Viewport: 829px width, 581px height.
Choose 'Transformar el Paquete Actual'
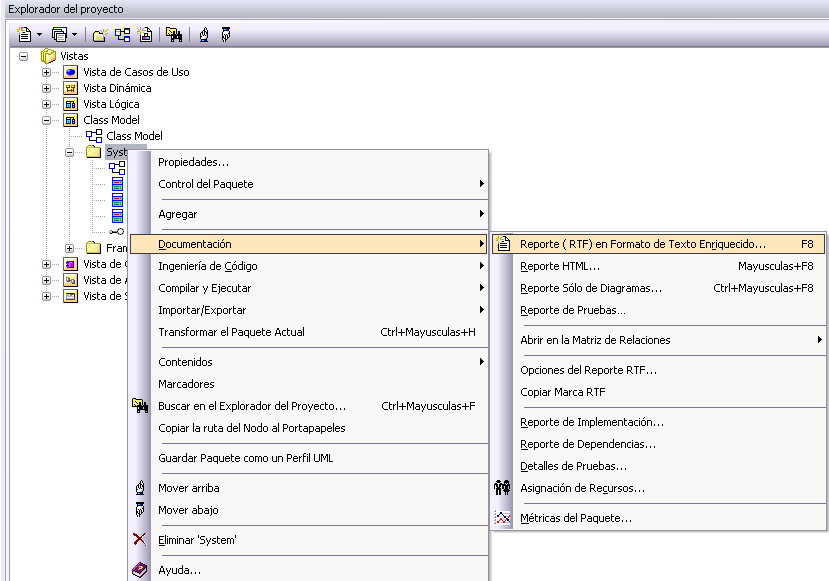pyautogui.click(x=309, y=332)
